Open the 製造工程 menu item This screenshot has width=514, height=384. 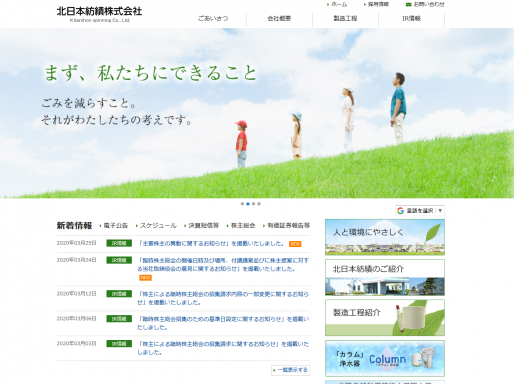point(345,19)
